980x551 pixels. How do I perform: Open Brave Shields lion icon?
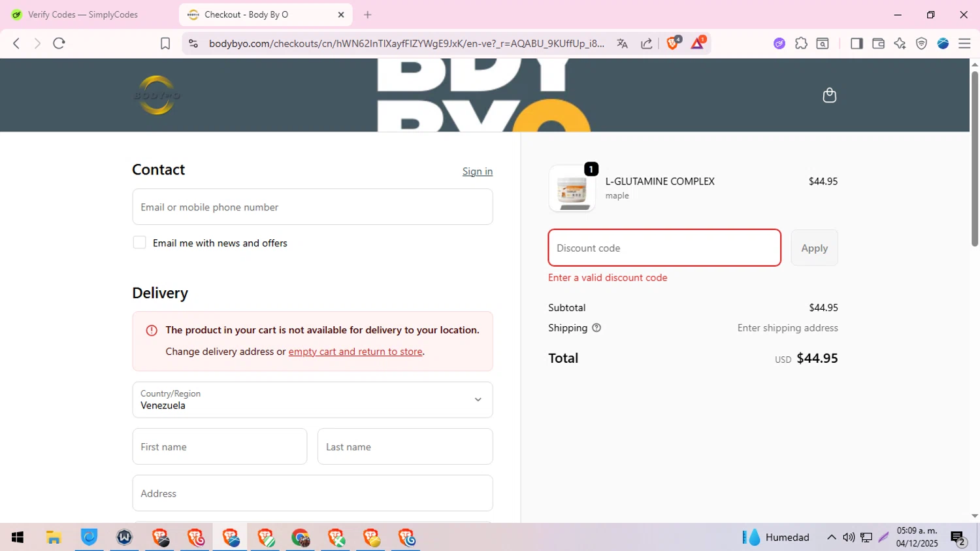pyautogui.click(x=673, y=43)
